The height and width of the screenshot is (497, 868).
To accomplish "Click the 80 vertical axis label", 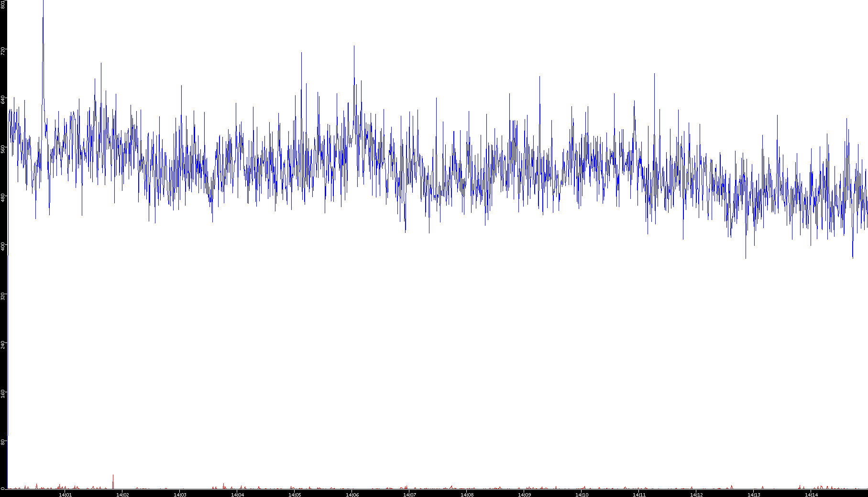I will (3, 442).
